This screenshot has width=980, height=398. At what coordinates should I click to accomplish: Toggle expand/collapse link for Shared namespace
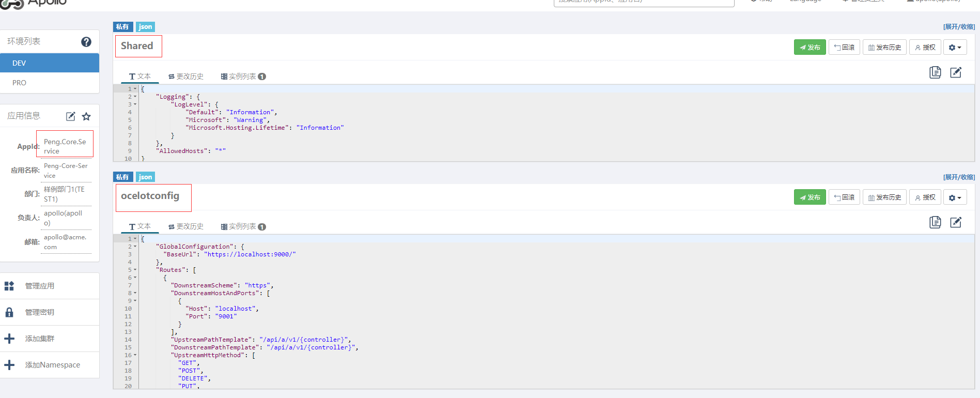tap(959, 26)
